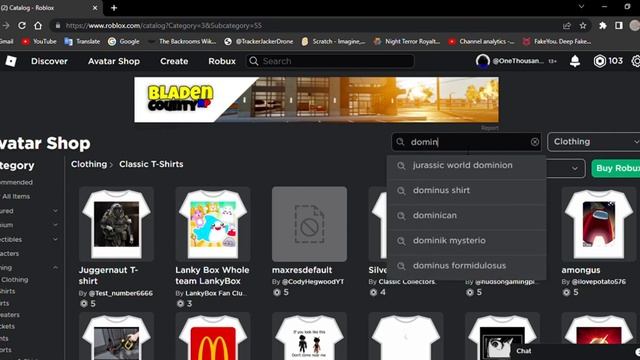Click the maxresdefault item title
This screenshot has width=640, height=360.
[302, 270]
